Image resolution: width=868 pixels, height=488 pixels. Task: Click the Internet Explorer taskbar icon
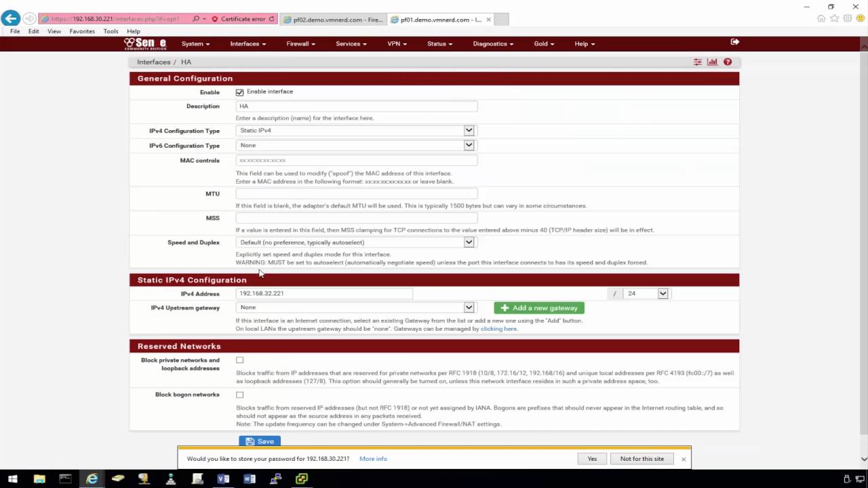pyautogui.click(x=92, y=479)
